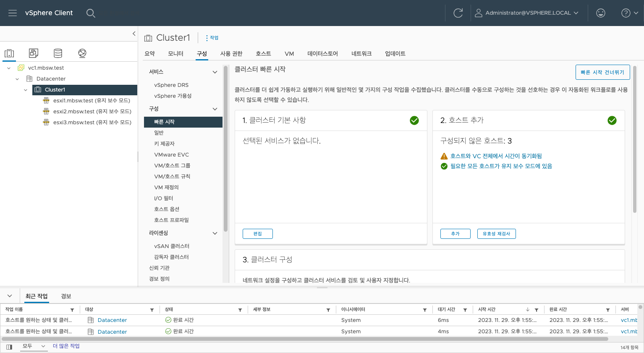This screenshot has width=644, height=353.
Task: Click the esxi2.mbsw.test host icon
Action: click(46, 112)
